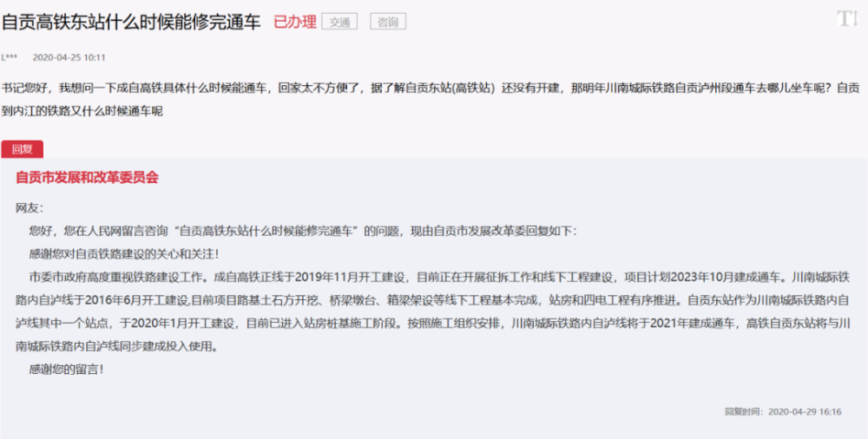Click the post timestamp 2020-04-25 10:11
Screen dimensions: 868x439
[x=69, y=58]
